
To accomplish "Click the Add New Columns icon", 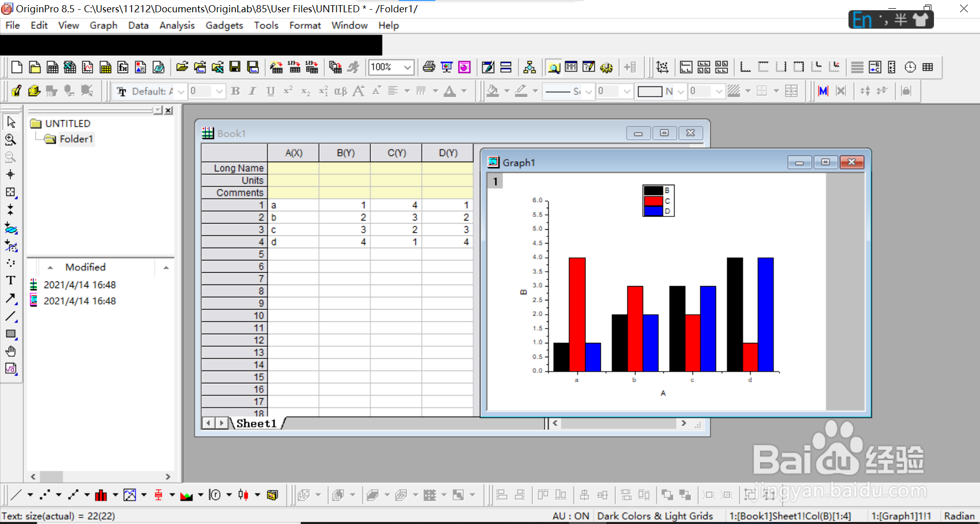I will (x=630, y=67).
